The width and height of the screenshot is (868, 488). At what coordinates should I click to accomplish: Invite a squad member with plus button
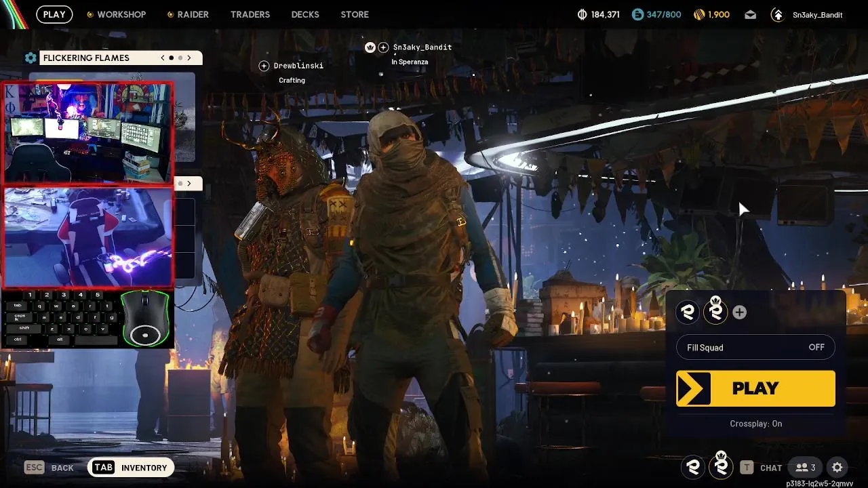click(x=739, y=312)
